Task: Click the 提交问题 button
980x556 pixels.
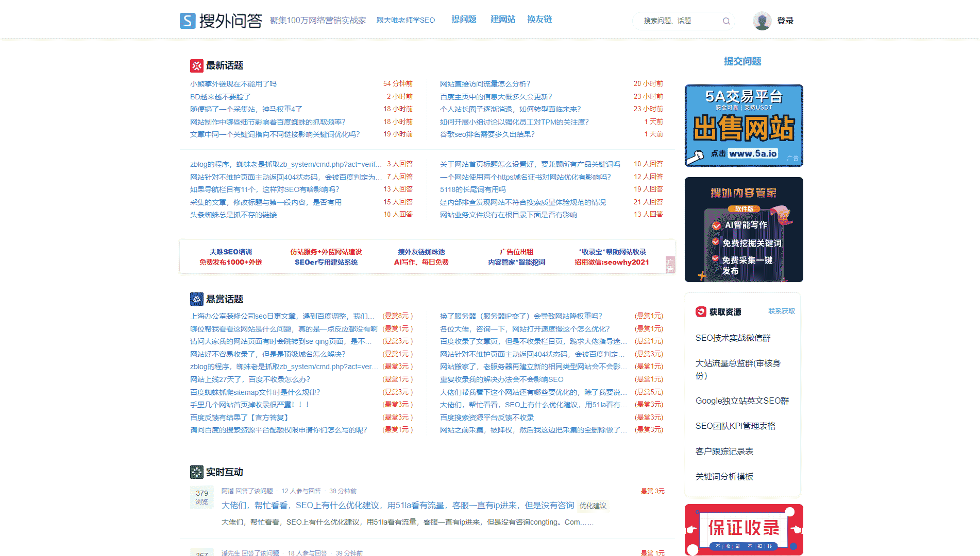Action: [742, 61]
